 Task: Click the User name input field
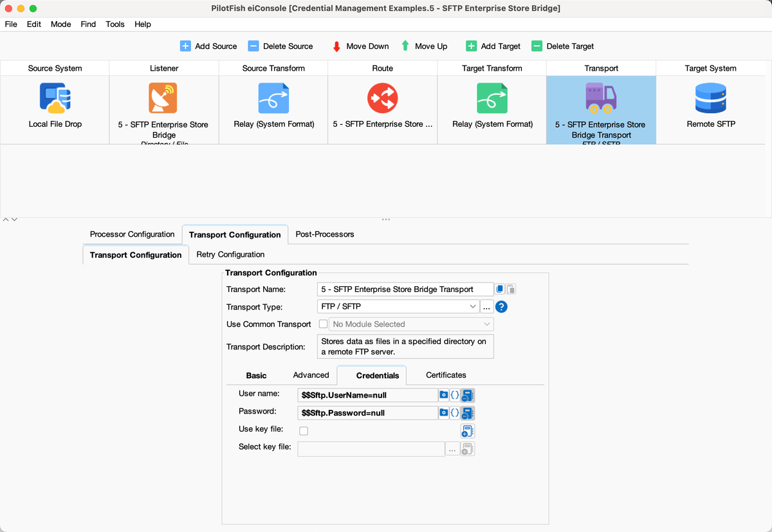368,395
